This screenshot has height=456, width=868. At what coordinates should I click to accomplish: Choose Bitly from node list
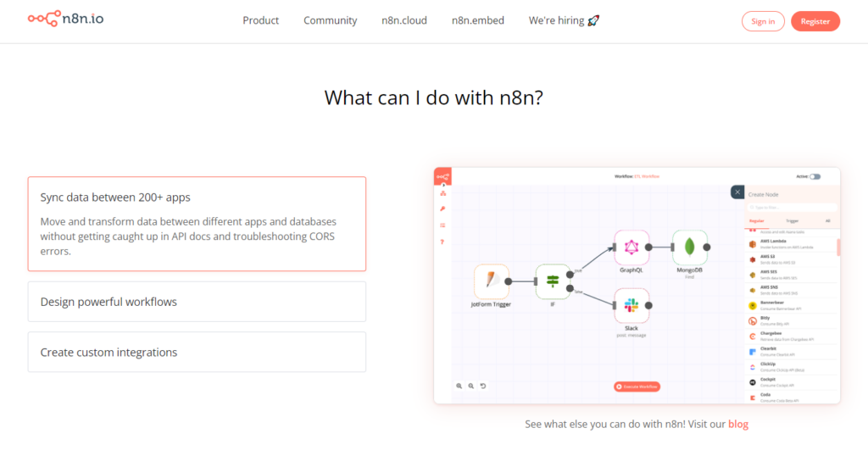coord(792,321)
